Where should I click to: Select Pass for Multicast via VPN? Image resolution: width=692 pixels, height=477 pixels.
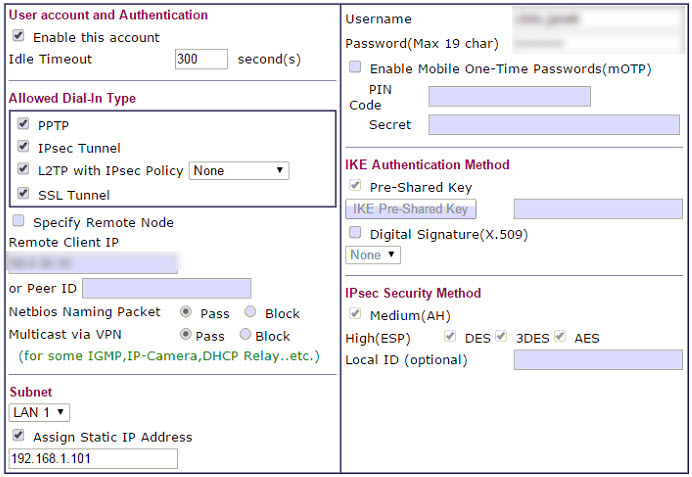tap(185, 335)
